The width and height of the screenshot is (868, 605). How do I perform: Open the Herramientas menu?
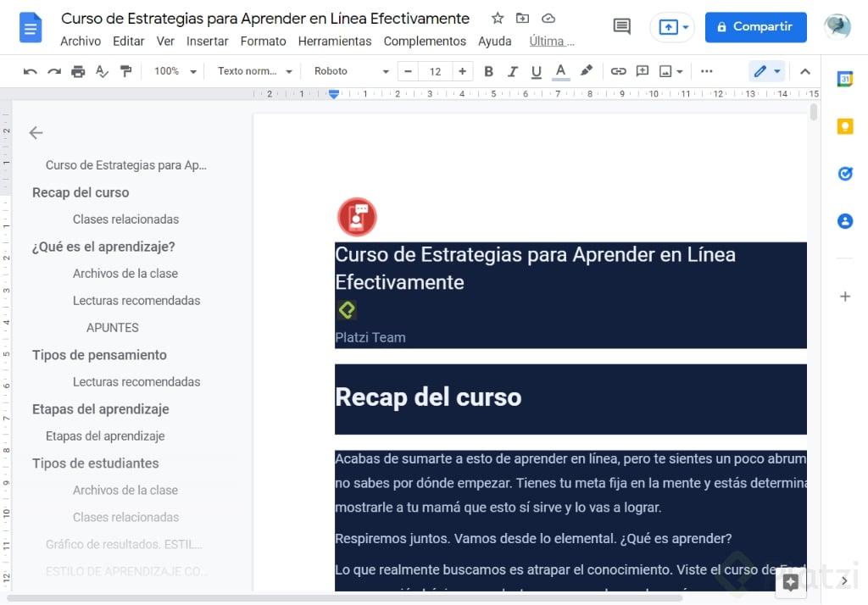334,42
